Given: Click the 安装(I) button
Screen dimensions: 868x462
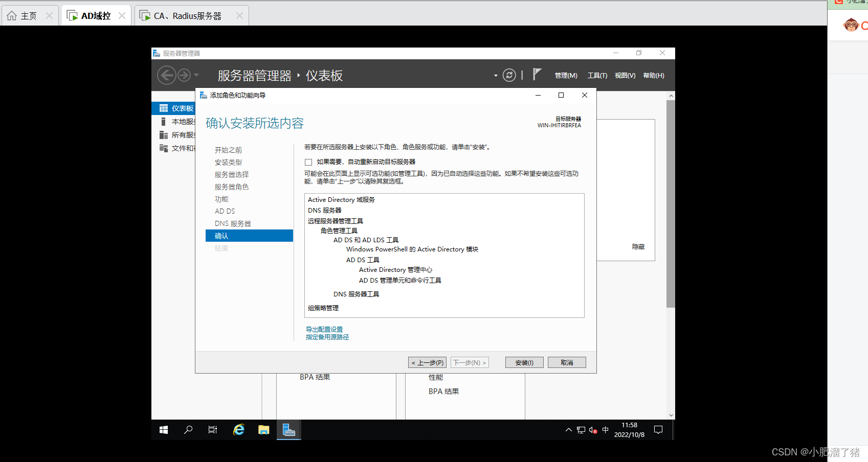Looking at the screenshot, I should pos(524,362).
